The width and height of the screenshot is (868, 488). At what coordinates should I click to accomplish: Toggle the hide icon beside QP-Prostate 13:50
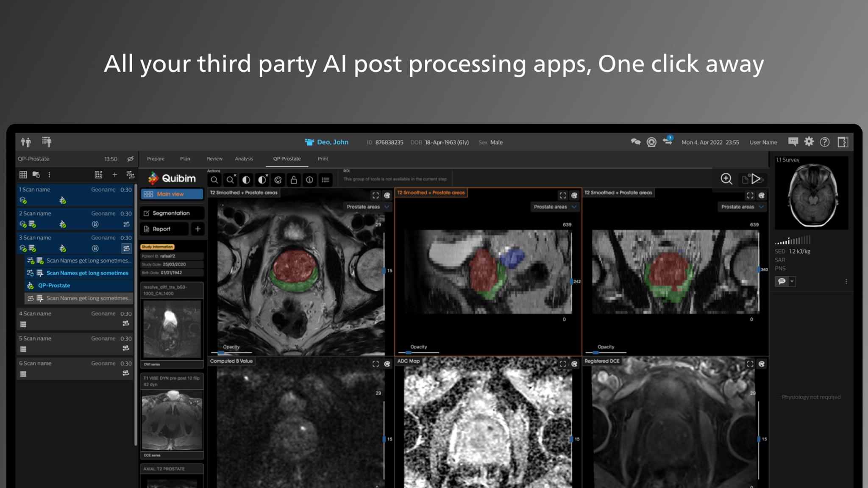click(130, 159)
